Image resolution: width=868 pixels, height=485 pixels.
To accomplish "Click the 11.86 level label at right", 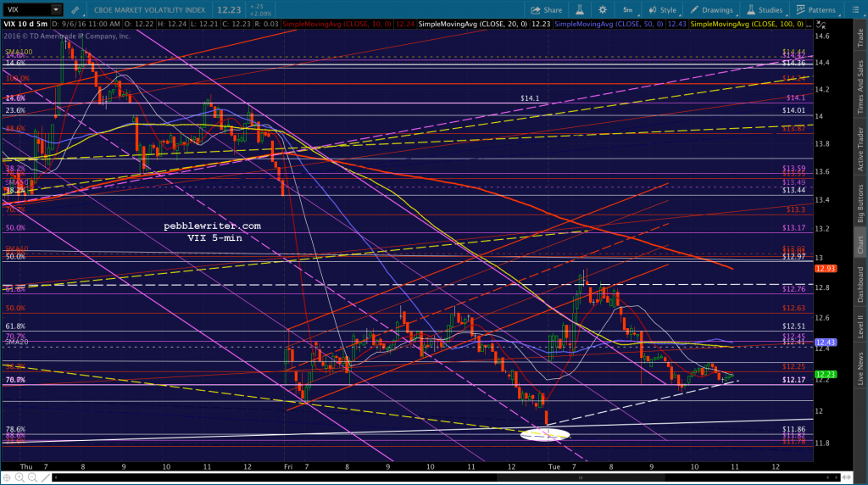I will pos(793,429).
